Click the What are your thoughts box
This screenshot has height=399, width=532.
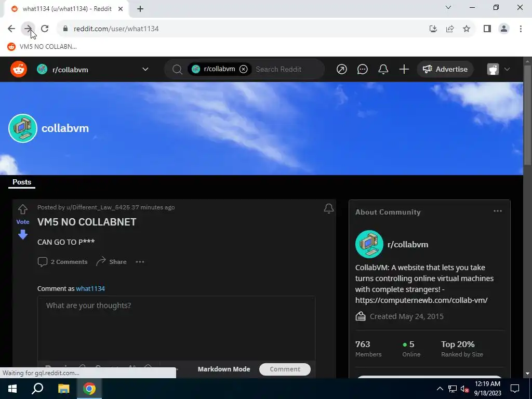(176, 328)
